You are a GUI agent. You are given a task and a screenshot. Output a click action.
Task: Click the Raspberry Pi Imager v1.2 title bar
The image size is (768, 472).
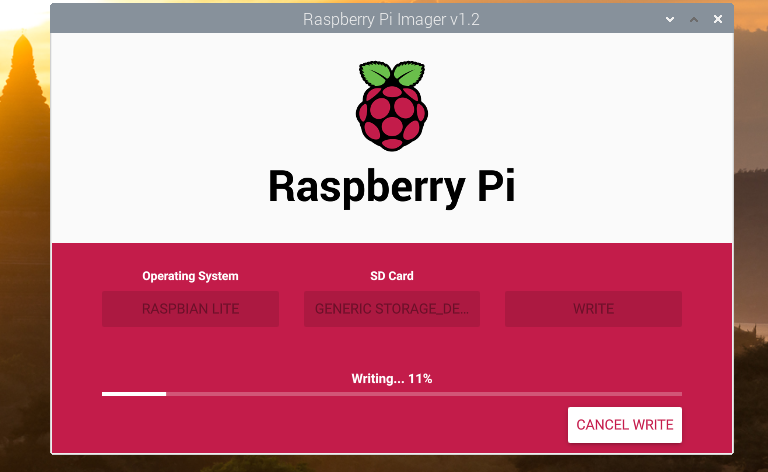click(x=391, y=19)
